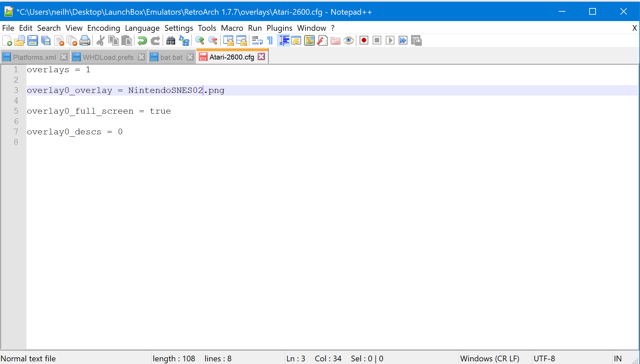Click the Open file folder icon
The width and height of the screenshot is (640, 364).
[x=20, y=40]
